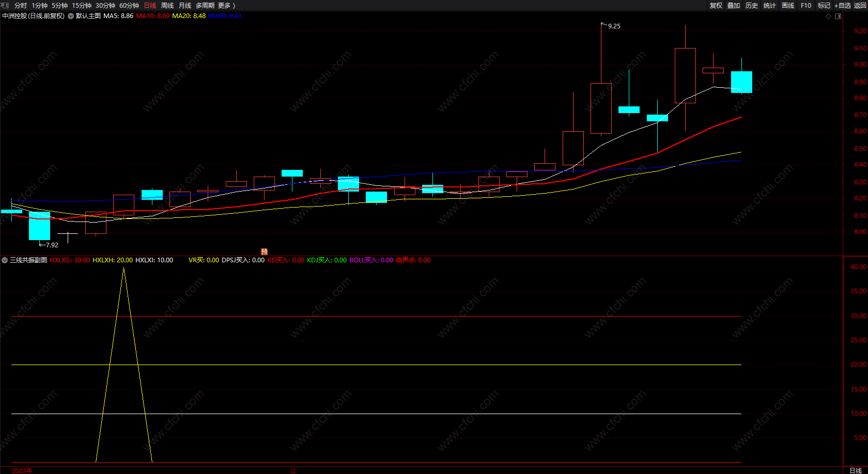This screenshot has height=474, width=868.
Task: Open the 标记 mark tool
Action: tap(824, 5)
